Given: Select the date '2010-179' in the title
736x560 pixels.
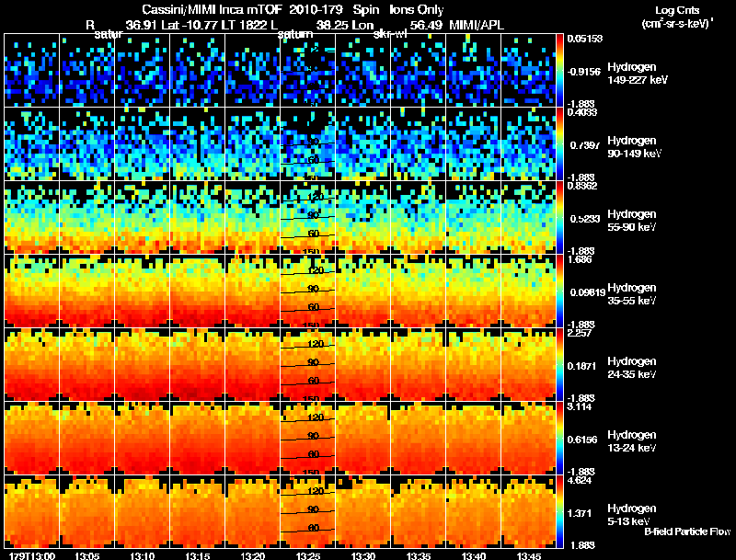Looking at the screenshot, I should (316, 9).
